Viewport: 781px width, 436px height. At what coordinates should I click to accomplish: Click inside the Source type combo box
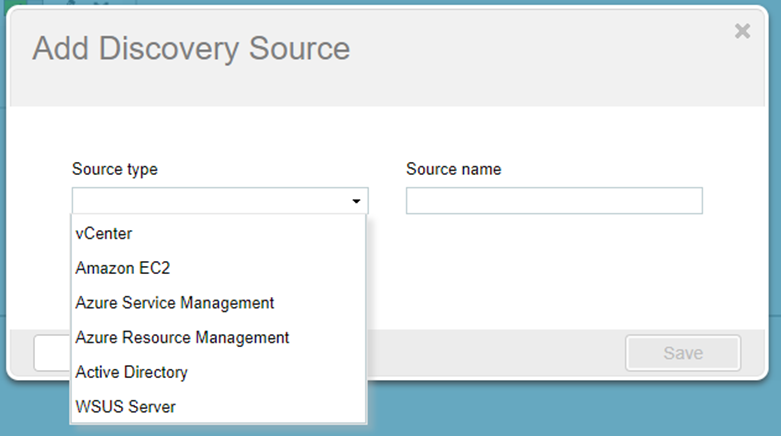click(x=210, y=201)
